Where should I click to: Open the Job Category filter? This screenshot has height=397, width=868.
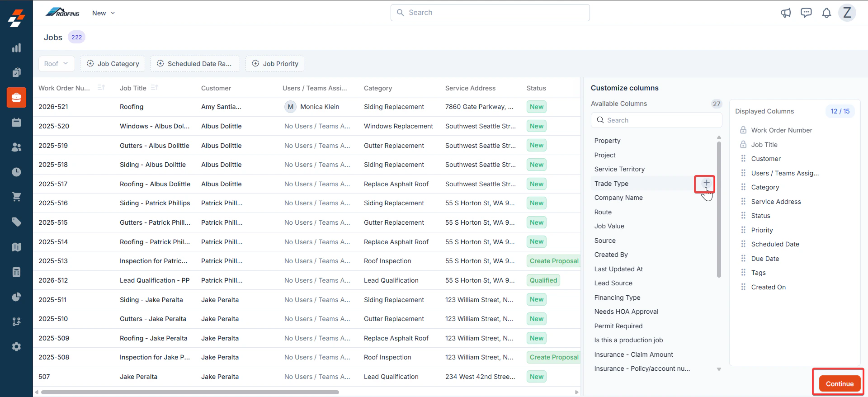(113, 64)
